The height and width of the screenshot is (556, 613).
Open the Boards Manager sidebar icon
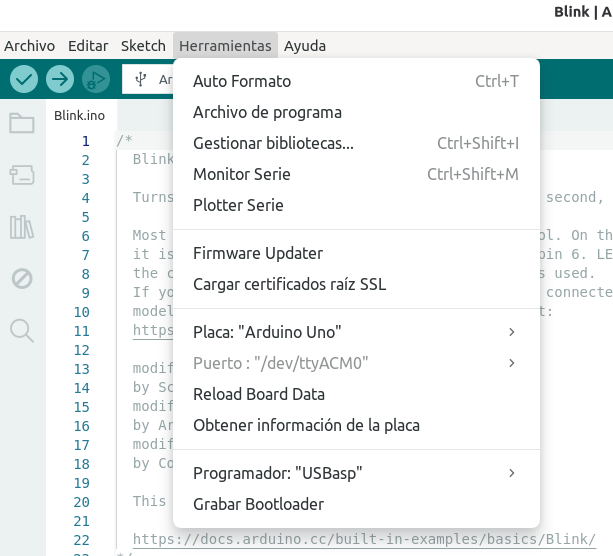click(22, 175)
